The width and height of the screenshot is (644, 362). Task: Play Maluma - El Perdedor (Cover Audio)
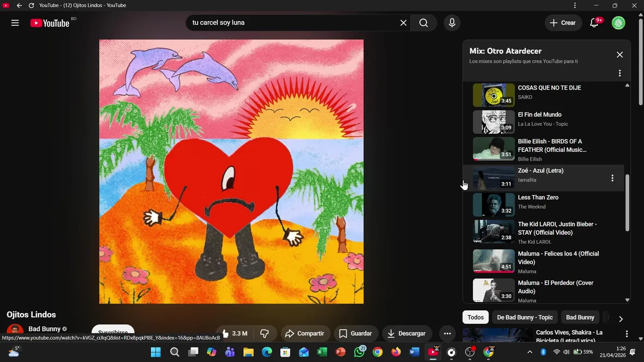pos(543,290)
